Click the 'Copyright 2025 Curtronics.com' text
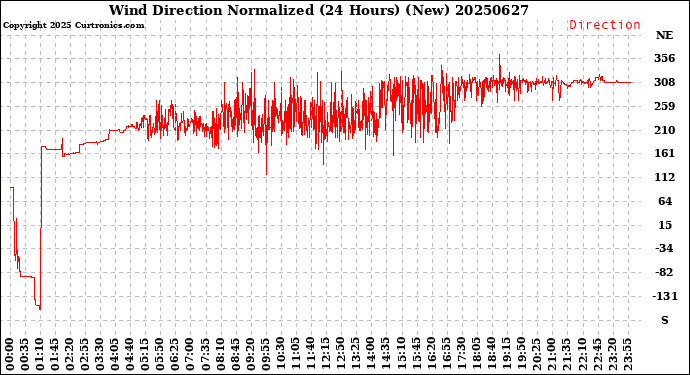 point(73,25)
